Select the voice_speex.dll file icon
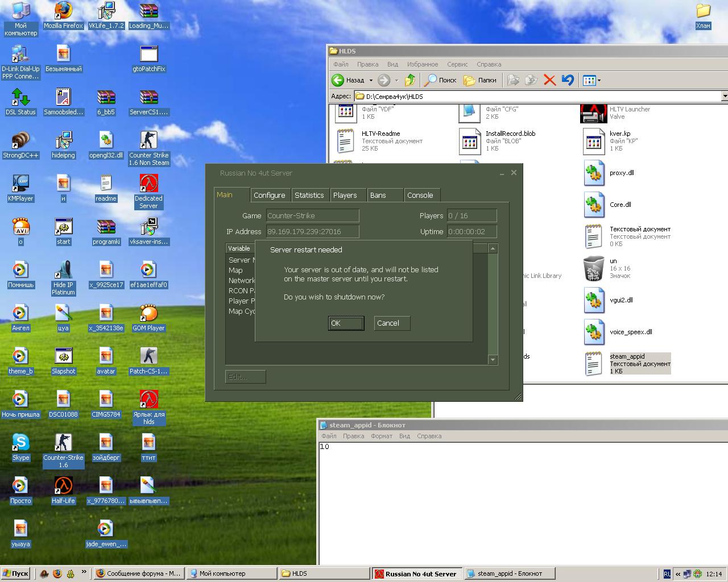 tap(594, 332)
